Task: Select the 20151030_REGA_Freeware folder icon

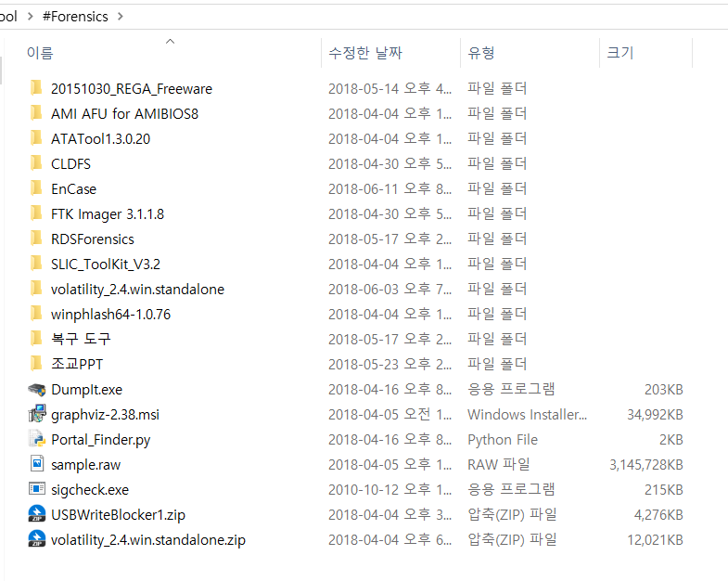Action: 36,88
